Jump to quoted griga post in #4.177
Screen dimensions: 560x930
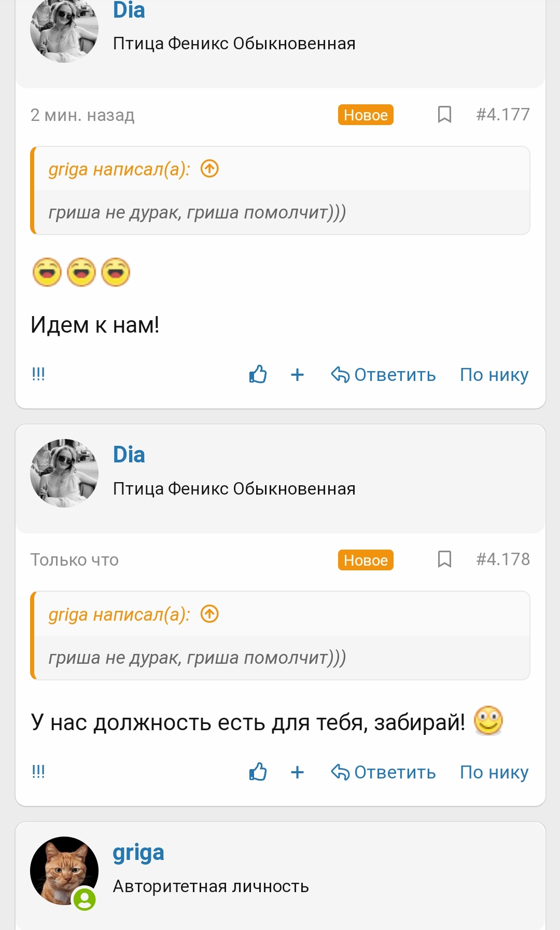click(x=209, y=169)
